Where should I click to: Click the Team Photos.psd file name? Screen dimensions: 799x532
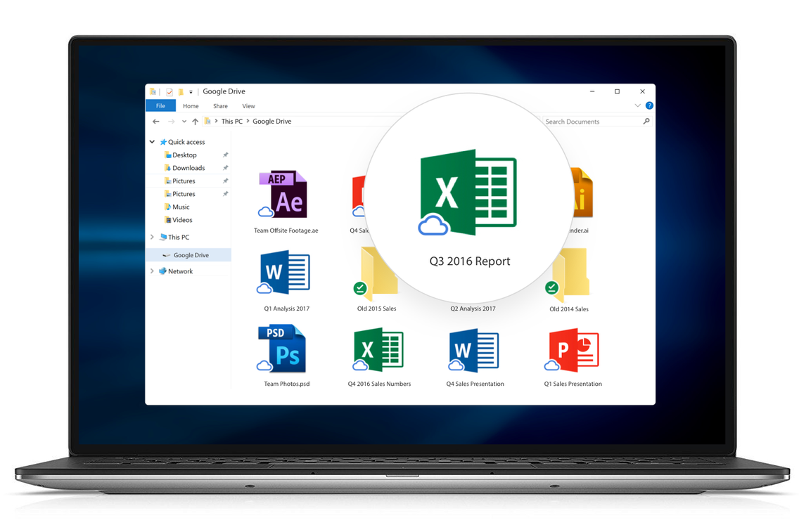[286, 384]
